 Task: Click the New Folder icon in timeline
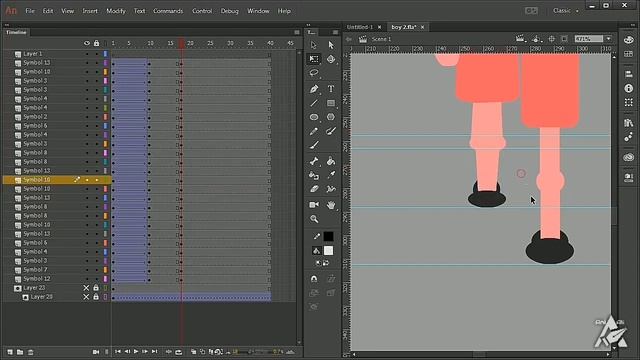[x=20, y=352]
